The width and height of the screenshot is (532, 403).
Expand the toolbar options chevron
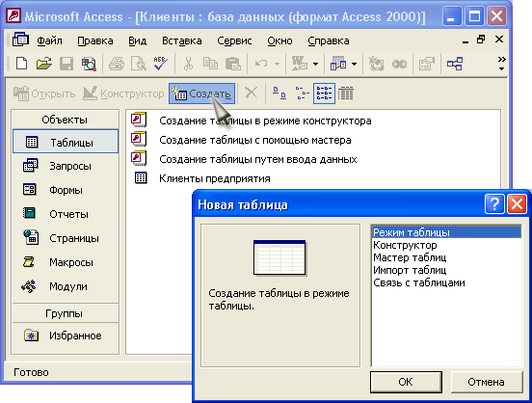[501, 64]
